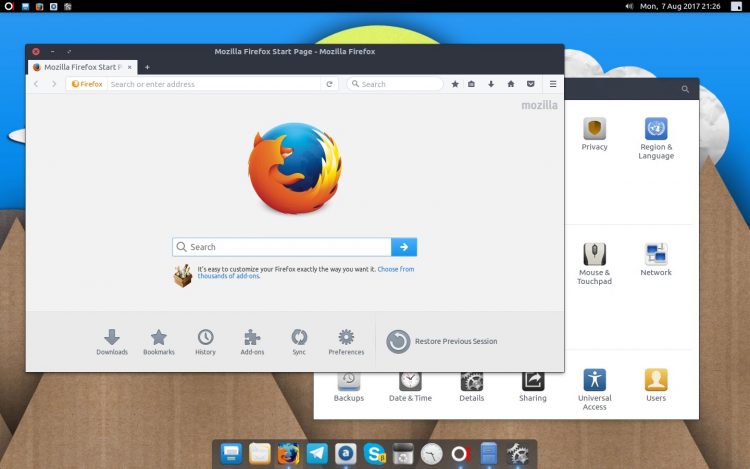Click the Sync shortcut icon
This screenshot has height=469, width=750.
[x=299, y=340]
